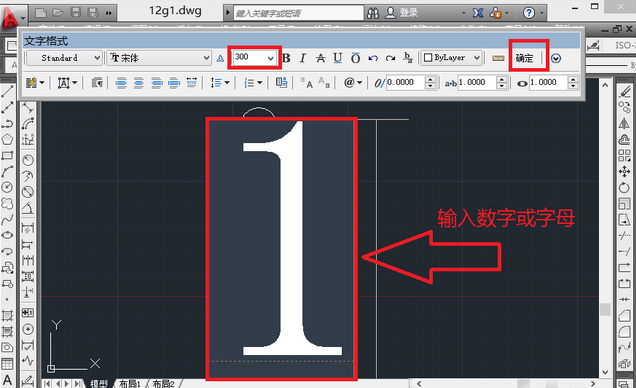Select the Revision Cloud tool
The height and width of the screenshot is (388, 636).
[7, 203]
